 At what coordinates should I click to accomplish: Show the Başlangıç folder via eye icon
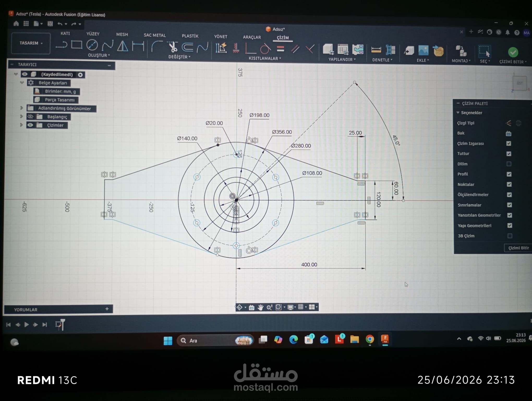click(x=31, y=116)
